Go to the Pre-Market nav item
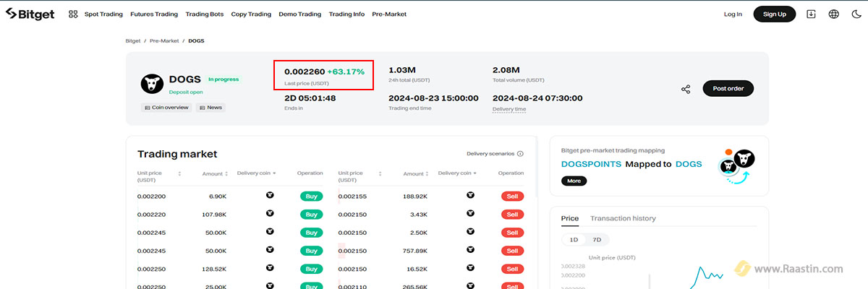This screenshot has height=289, width=868. click(389, 14)
